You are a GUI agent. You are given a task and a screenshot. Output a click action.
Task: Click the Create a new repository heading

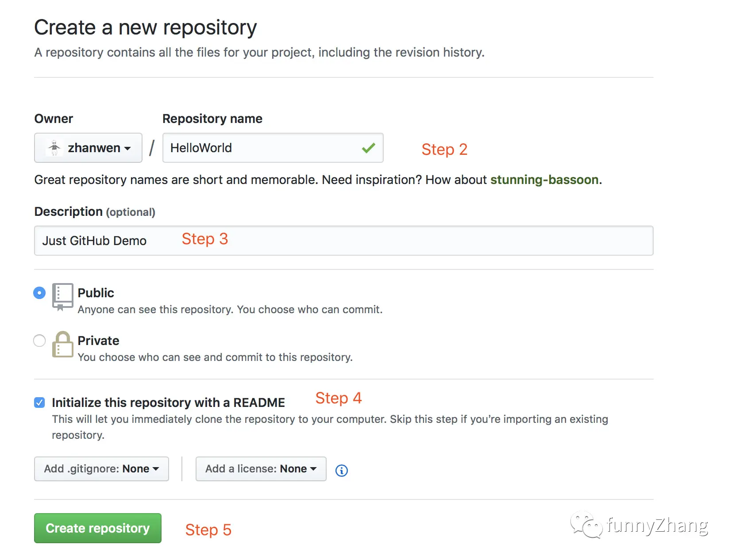[x=145, y=27]
